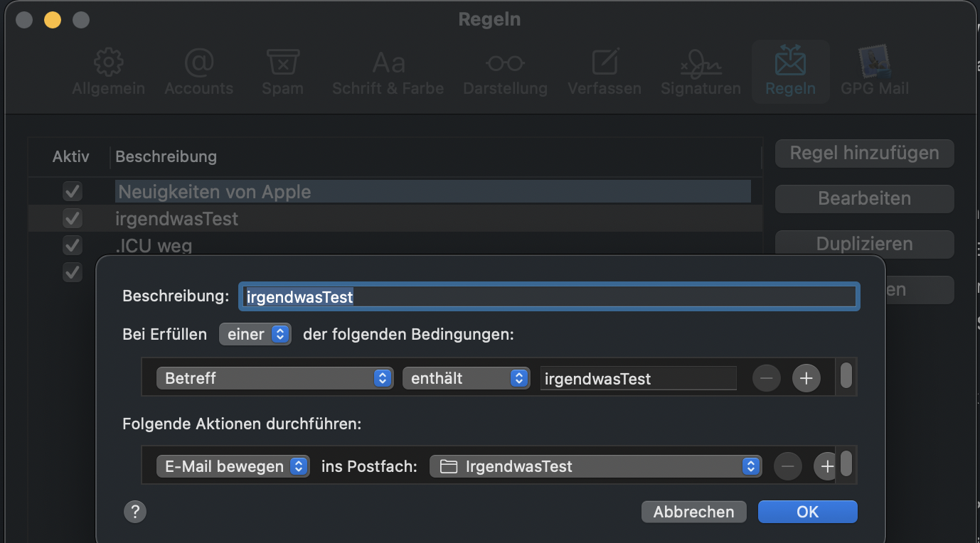
Task: Open the Allgemein gear icon
Action: point(108,63)
